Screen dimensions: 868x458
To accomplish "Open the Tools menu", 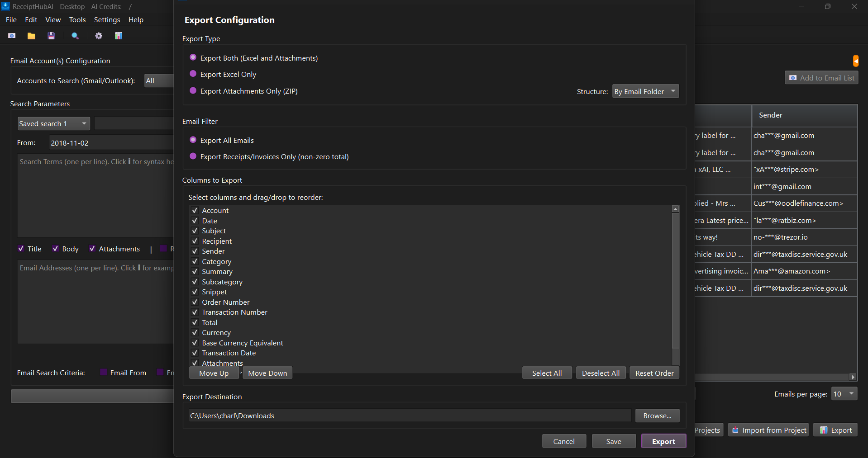I will click(77, 19).
